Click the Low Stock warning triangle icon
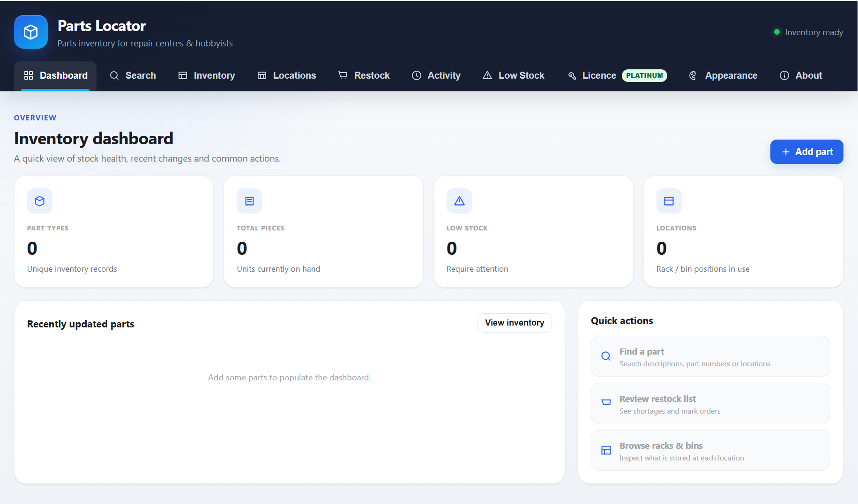This screenshot has width=858, height=504. (x=487, y=75)
